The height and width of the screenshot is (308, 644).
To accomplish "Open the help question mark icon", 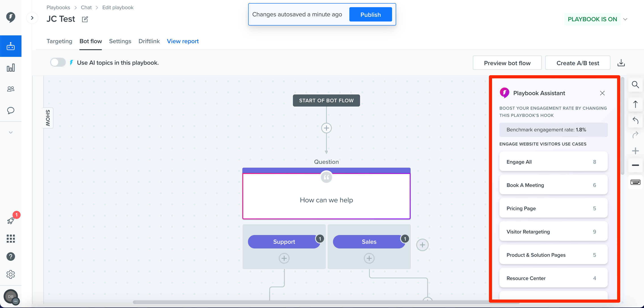I will coord(11,257).
